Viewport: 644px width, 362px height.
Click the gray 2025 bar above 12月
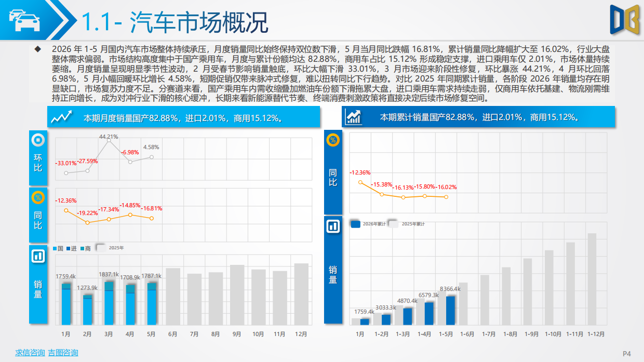point(301,294)
